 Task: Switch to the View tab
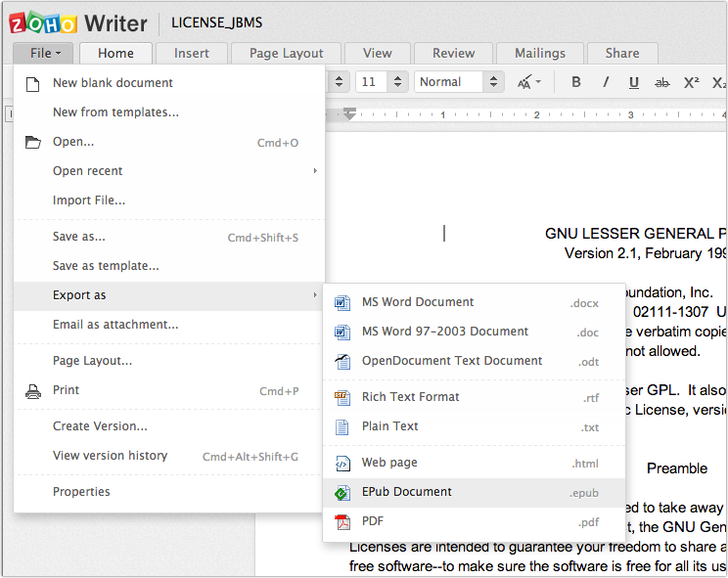point(378,53)
